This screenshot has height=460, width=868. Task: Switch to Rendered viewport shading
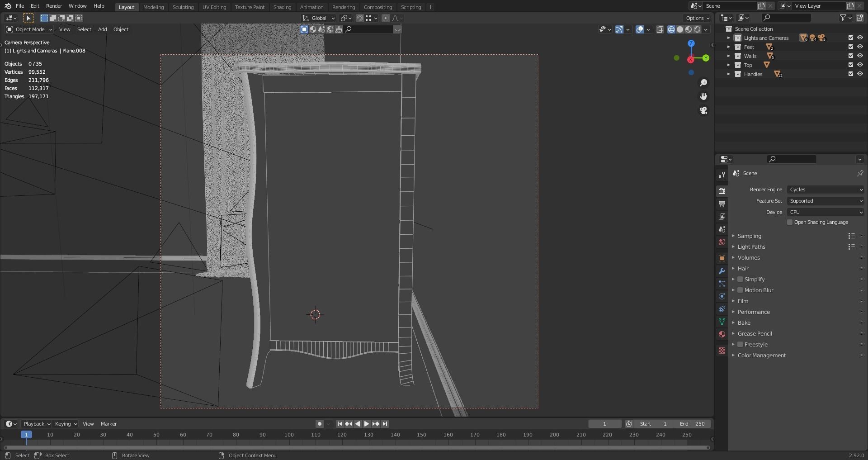[697, 29]
